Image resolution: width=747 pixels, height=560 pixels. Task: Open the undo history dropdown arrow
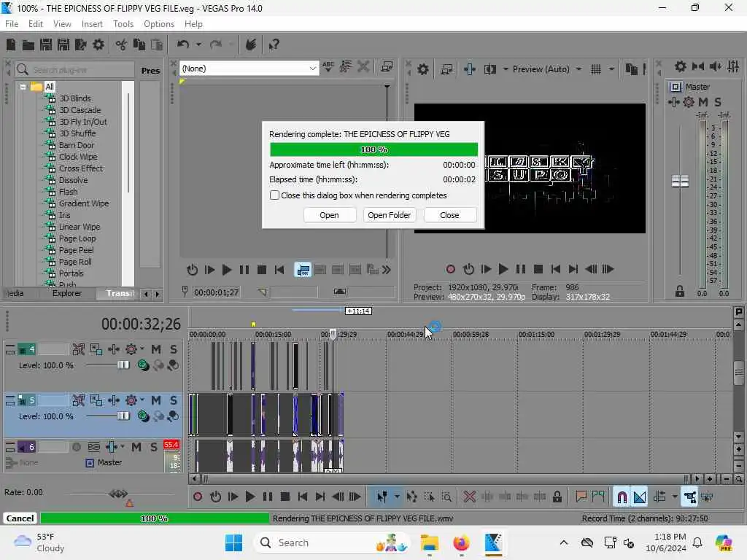click(x=198, y=44)
